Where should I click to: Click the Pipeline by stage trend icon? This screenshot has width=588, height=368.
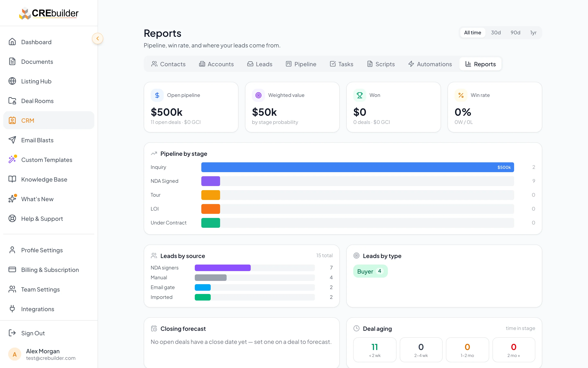(x=154, y=154)
